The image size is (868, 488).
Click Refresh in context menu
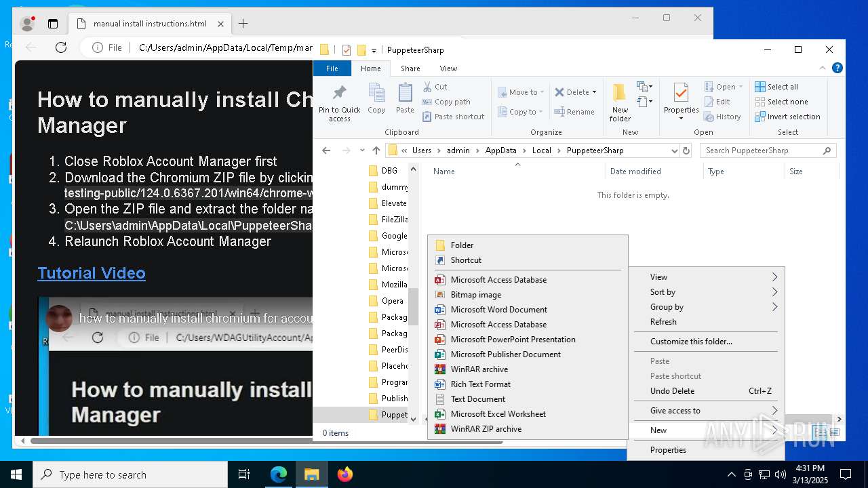pos(706,322)
